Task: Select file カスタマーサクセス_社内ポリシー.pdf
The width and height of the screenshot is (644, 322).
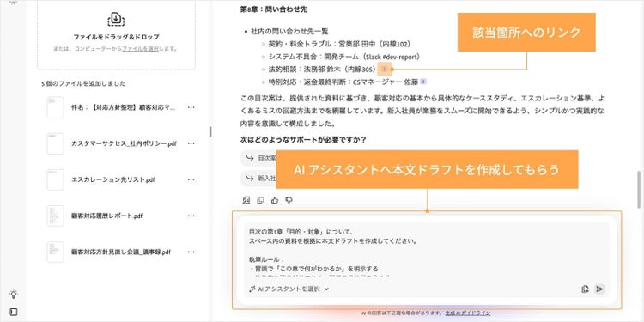Action: point(124,143)
